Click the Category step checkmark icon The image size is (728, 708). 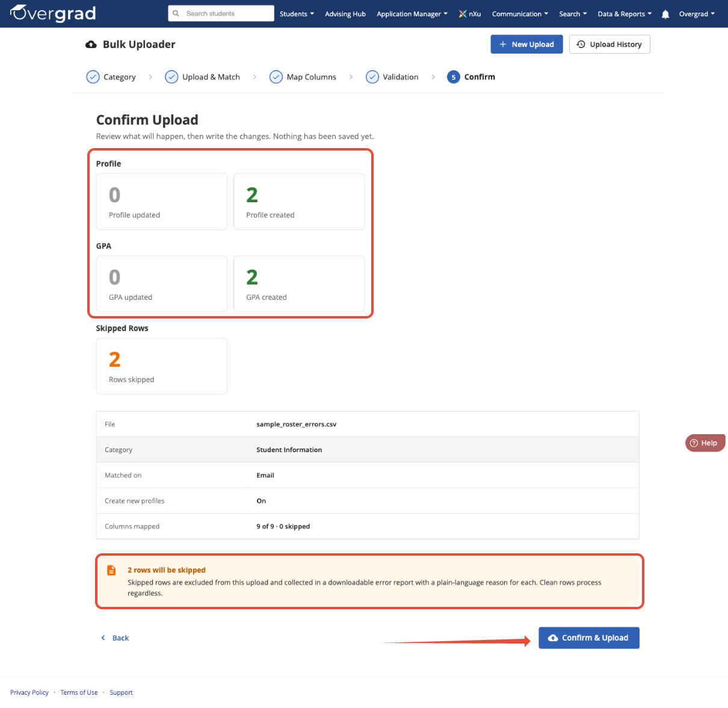point(93,77)
